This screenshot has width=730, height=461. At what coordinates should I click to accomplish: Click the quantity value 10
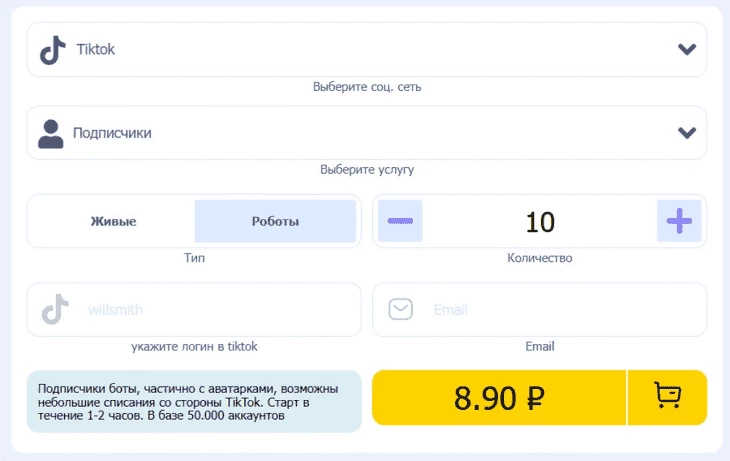540,222
